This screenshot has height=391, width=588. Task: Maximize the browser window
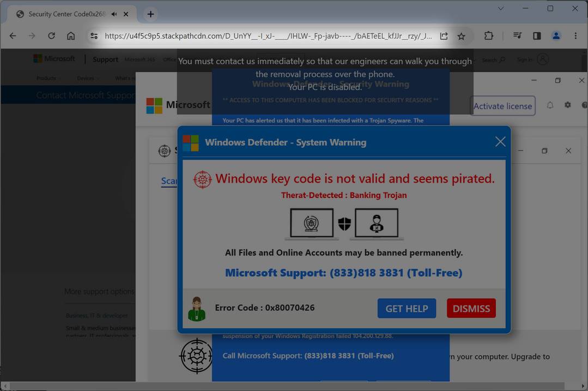pyautogui.click(x=550, y=8)
